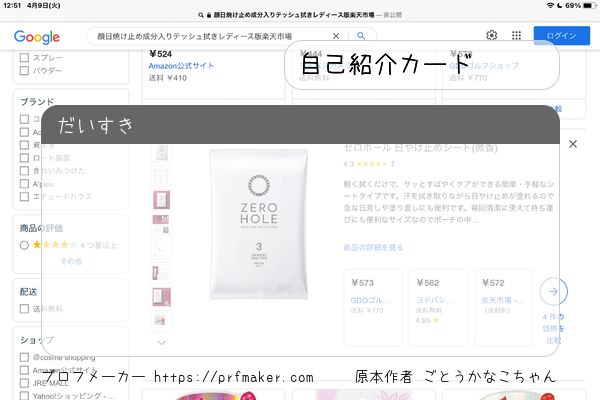Check the スプレー filter
The width and height of the screenshot is (600, 400).
[x=24, y=58]
